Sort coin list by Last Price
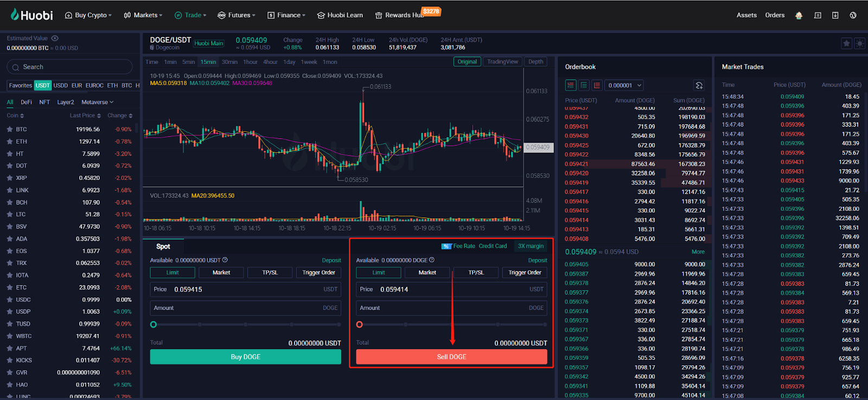Screen dimensions: 868x400 (85, 115)
